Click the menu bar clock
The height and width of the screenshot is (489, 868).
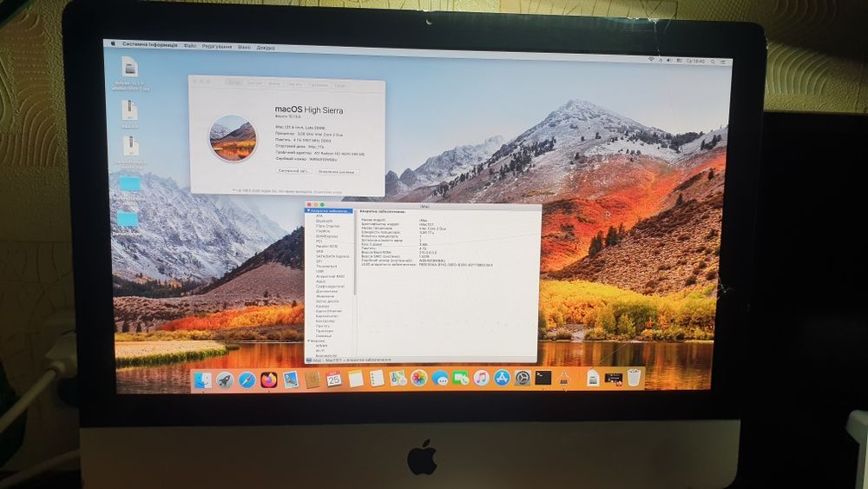695,61
